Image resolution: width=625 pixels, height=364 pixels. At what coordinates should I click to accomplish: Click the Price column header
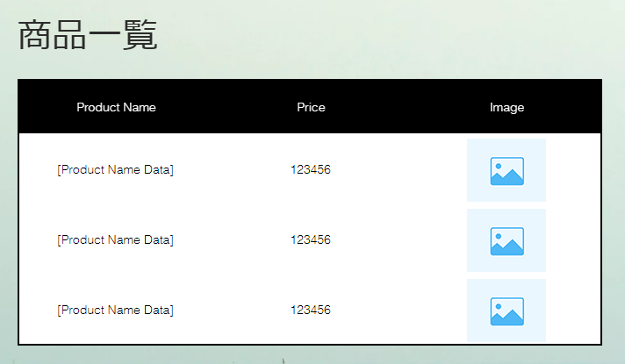click(311, 107)
